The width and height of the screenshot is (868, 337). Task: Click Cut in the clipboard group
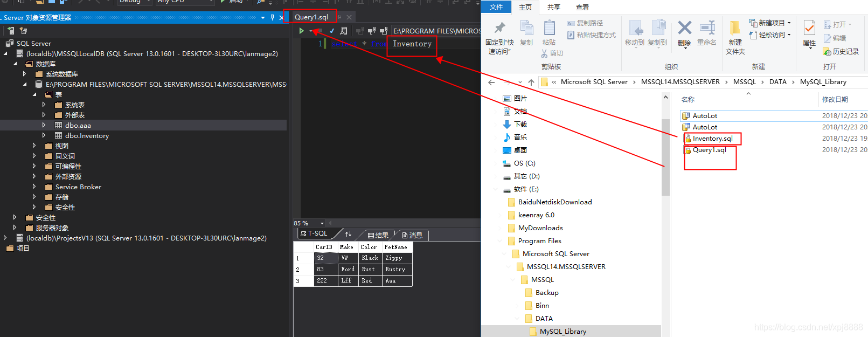click(x=552, y=53)
